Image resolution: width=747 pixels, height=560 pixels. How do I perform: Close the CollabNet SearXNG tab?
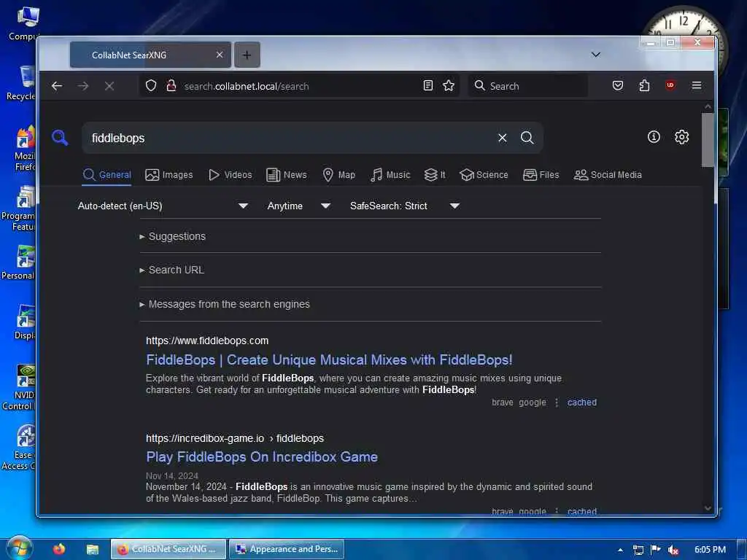(x=220, y=55)
